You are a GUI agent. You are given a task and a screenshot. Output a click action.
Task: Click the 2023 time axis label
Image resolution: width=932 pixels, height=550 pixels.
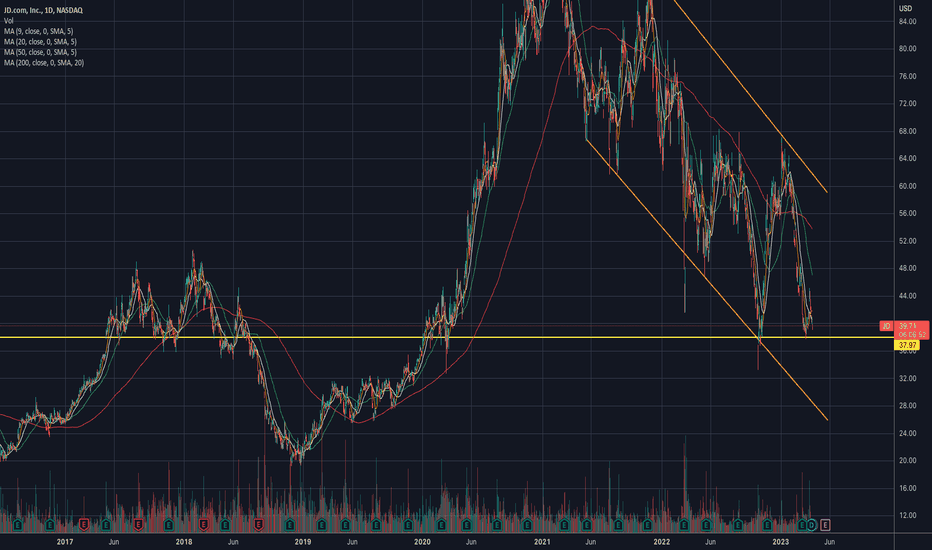click(x=780, y=542)
